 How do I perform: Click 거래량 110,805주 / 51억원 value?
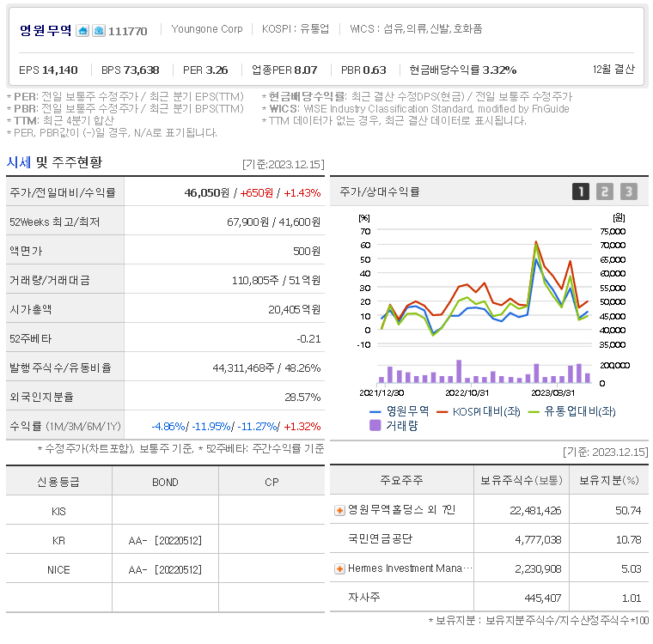point(276,280)
